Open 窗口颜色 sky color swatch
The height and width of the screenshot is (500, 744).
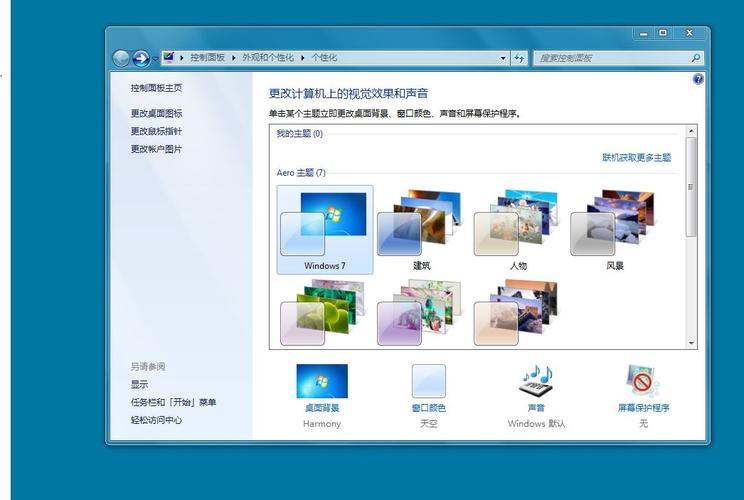[x=428, y=381]
